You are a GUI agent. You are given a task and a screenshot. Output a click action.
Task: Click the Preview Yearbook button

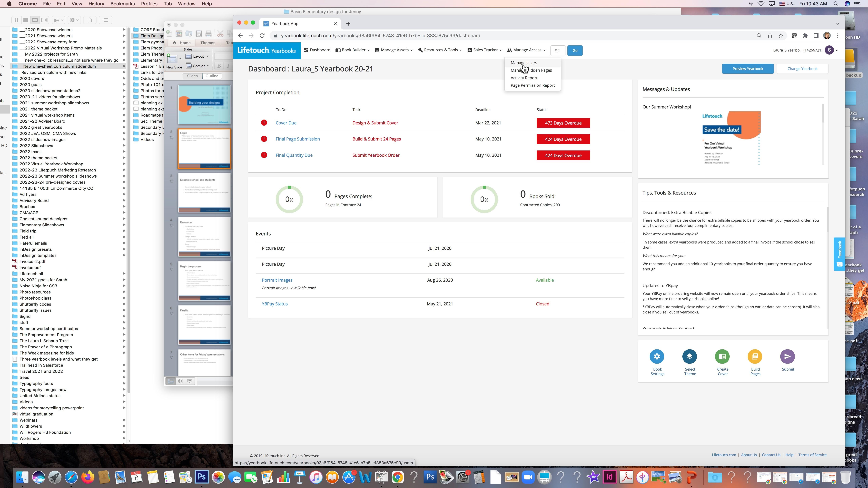pyautogui.click(x=748, y=69)
